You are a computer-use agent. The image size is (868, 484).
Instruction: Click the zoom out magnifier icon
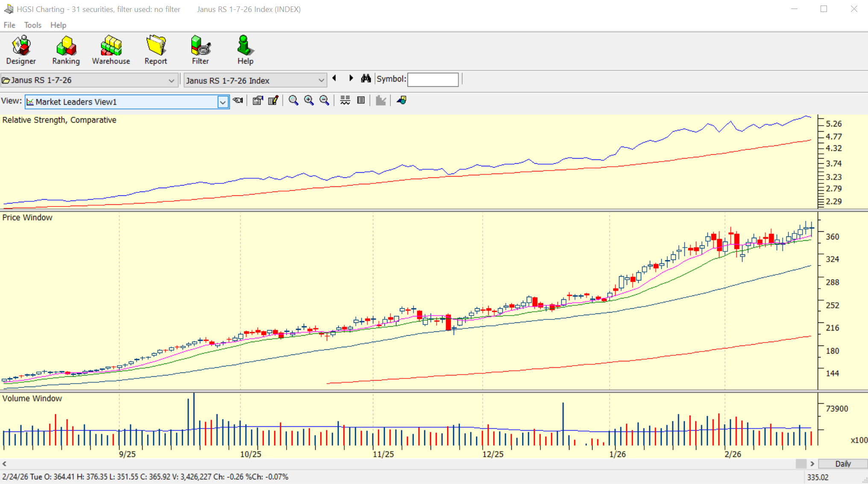coord(324,100)
